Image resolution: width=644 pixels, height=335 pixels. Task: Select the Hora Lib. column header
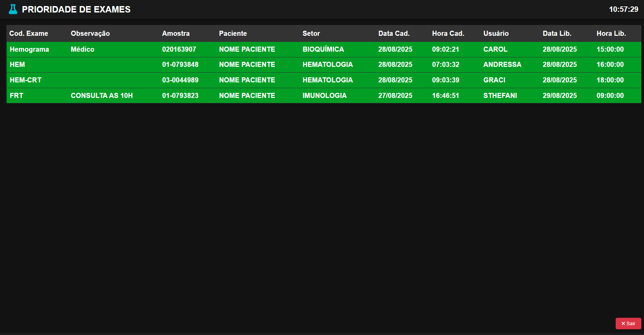[611, 33]
